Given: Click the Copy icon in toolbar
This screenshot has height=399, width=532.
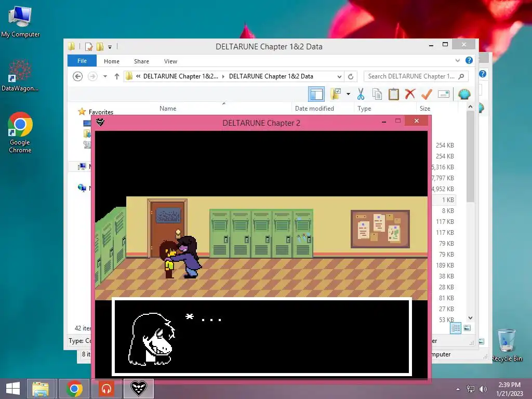Looking at the screenshot, I should 377,94.
